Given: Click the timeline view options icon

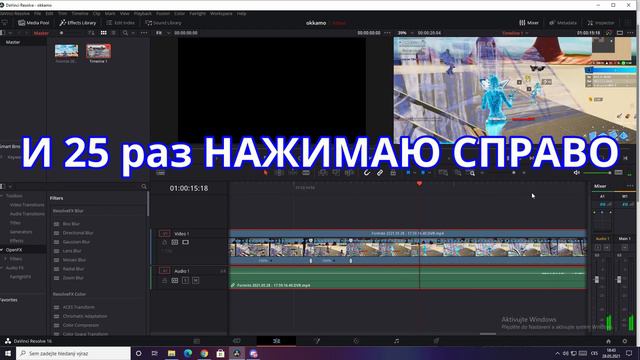Looking at the screenshot, I should pos(161,173).
